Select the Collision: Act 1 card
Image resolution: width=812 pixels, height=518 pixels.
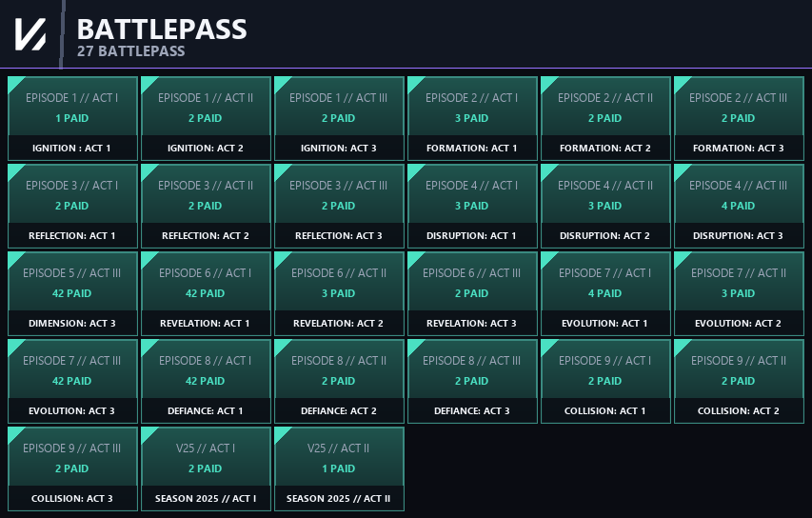(605, 381)
